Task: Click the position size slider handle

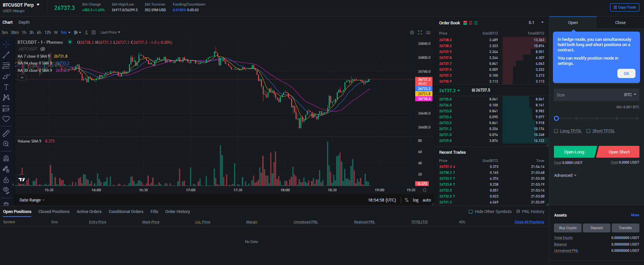Action: click(556, 118)
